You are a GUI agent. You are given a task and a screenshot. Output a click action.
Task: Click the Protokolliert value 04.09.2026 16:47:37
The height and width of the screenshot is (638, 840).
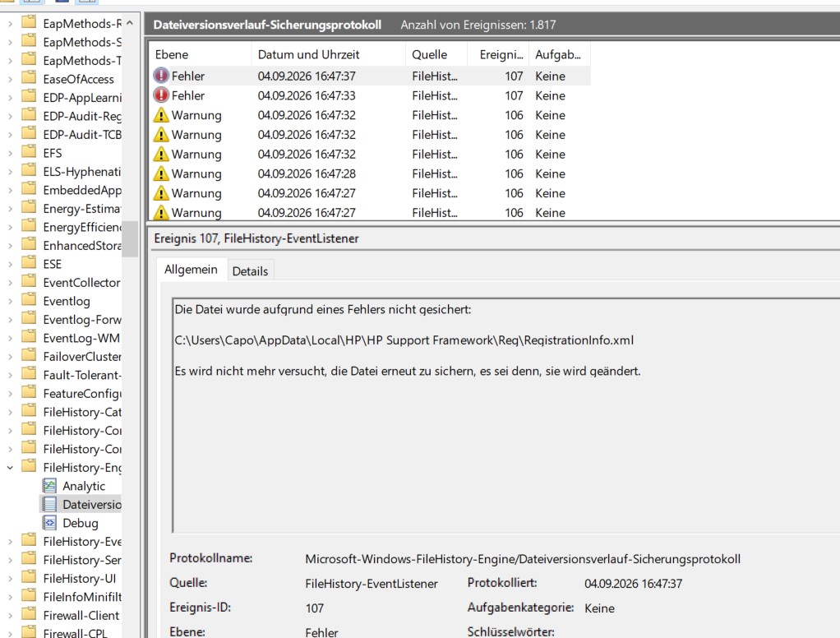(633, 584)
